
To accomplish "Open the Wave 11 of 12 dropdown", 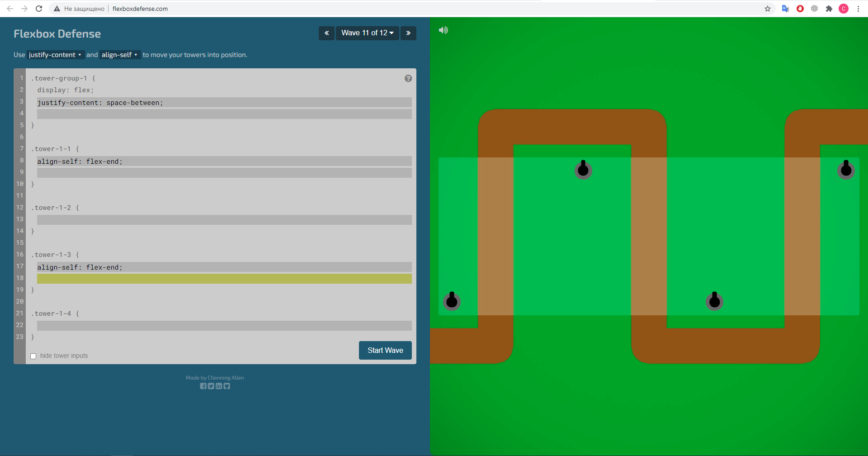I will point(368,33).
